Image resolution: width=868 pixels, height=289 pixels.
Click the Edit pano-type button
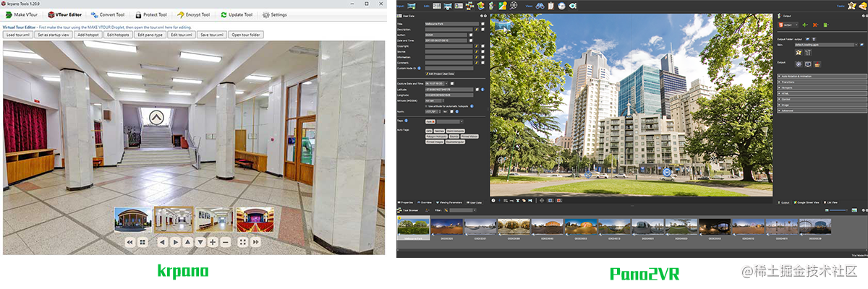pos(150,35)
